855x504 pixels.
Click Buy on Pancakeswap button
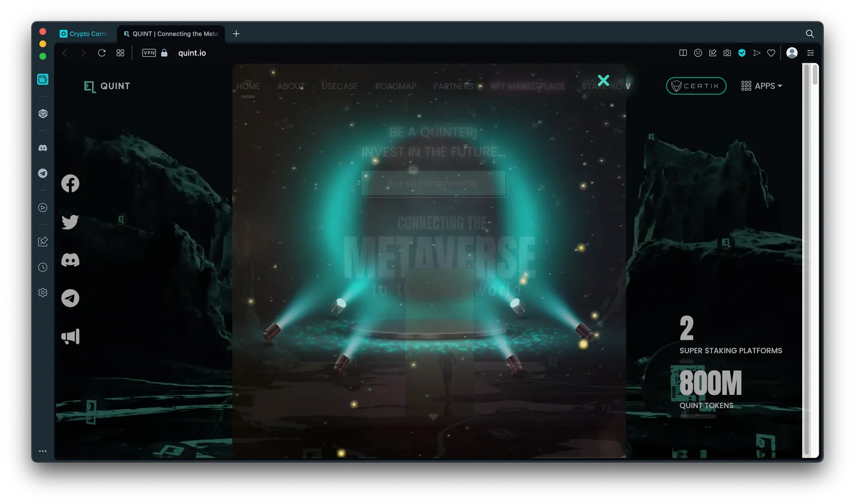[434, 183]
